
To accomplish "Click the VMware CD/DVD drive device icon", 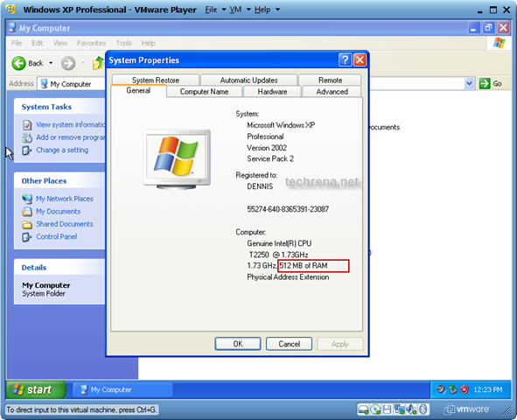I will pos(375,409).
